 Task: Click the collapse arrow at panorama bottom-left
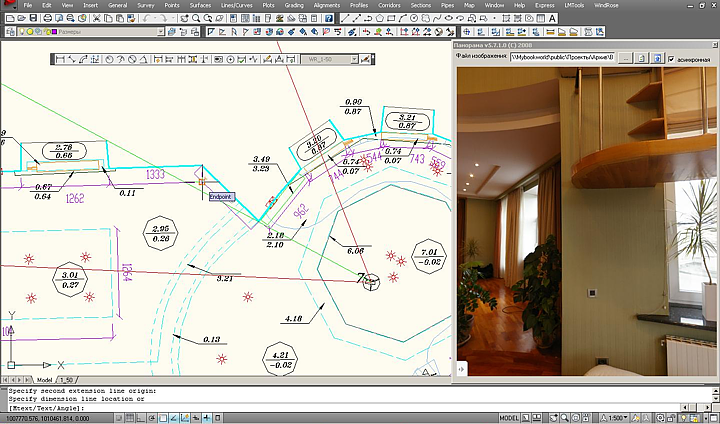click(x=461, y=369)
